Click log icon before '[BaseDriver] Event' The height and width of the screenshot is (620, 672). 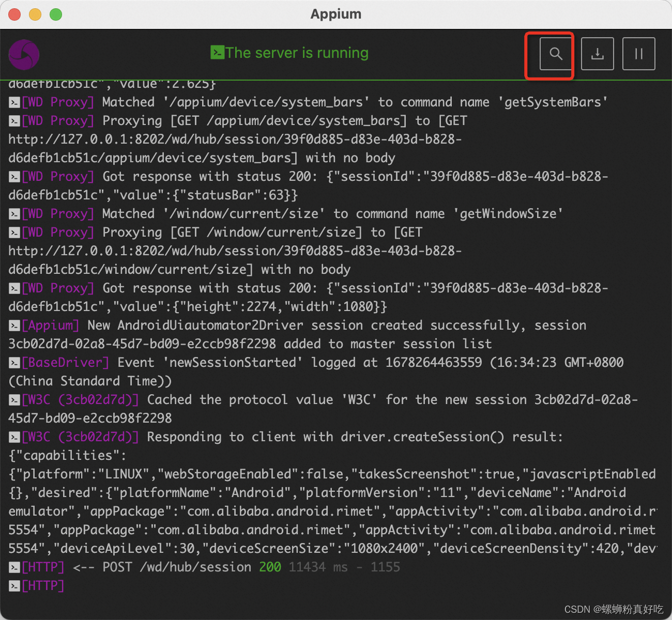[14, 363]
